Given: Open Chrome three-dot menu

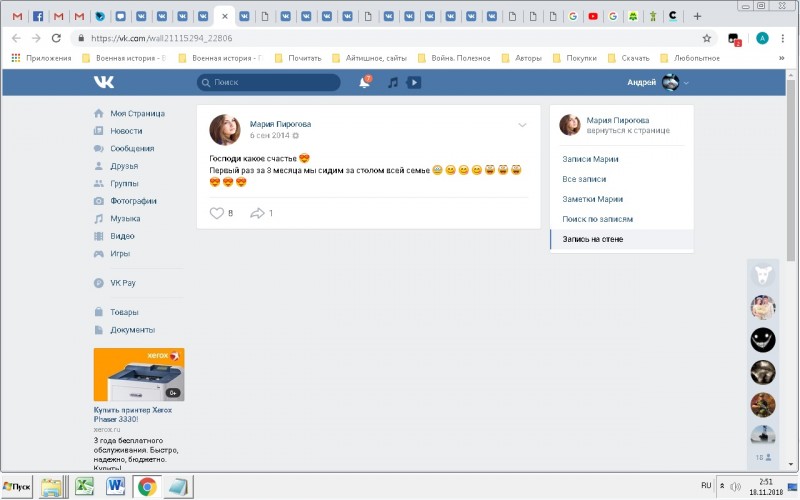Looking at the screenshot, I should [785, 38].
